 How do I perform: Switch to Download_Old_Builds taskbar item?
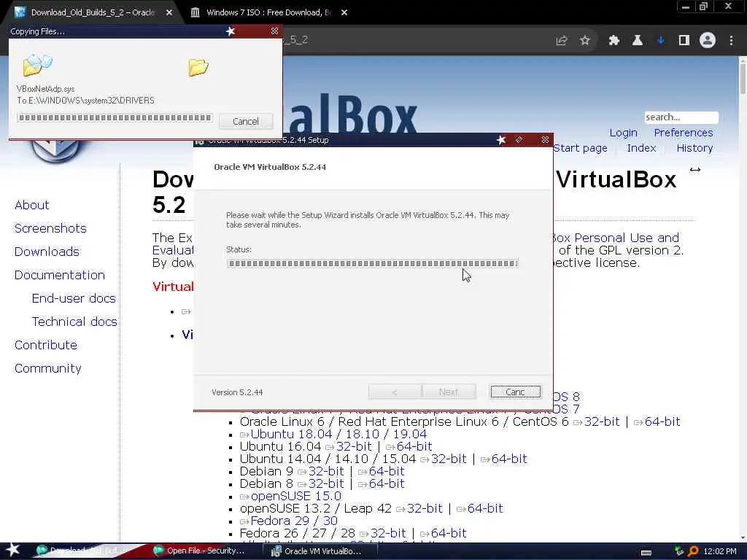coord(82,551)
